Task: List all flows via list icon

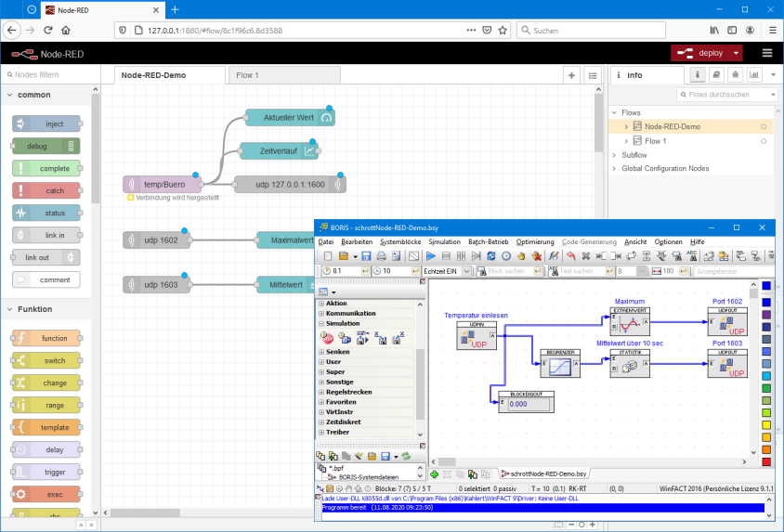Action: (x=593, y=75)
